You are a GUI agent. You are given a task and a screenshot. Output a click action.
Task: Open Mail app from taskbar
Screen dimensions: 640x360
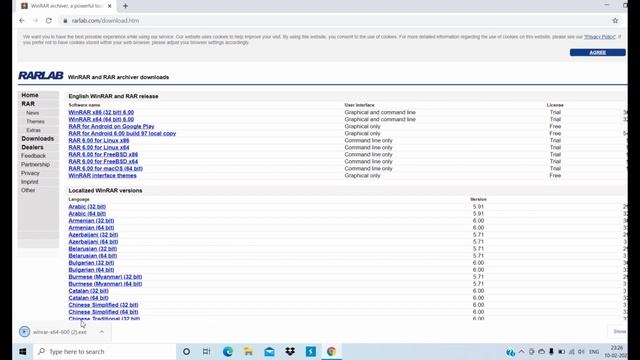(269, 351)
